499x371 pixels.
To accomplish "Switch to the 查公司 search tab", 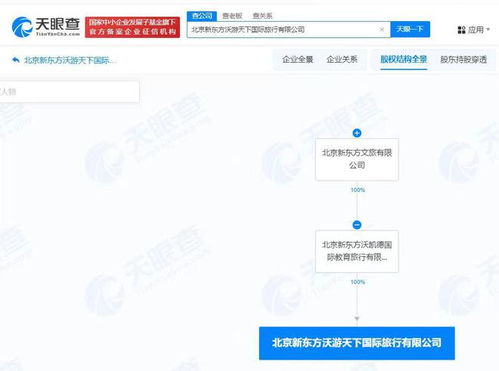I will tap(202, 16).
